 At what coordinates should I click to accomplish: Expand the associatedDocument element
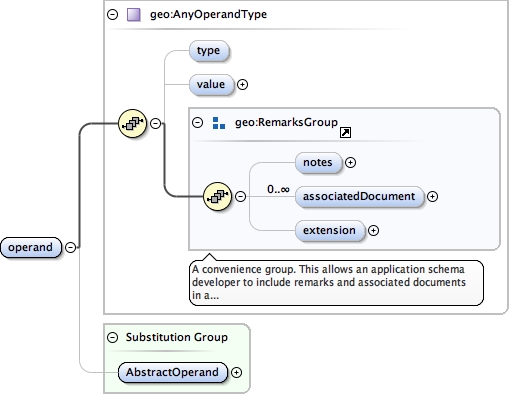pos(432,196)
